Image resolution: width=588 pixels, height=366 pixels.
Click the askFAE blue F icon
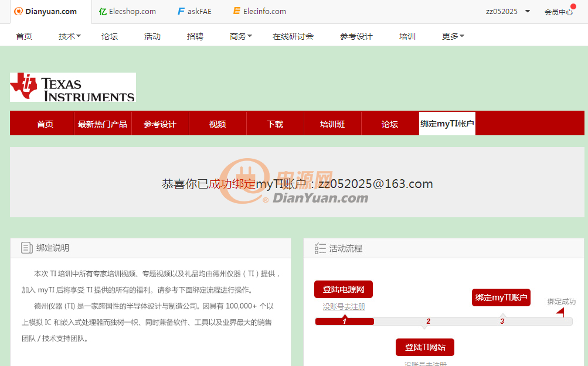(x=181, y=11)
